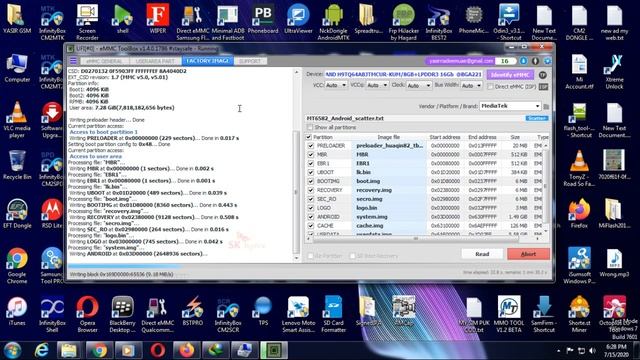This screenshot has width=640, height=360.
Task: Open the Vendor / Platform / Brand MediaTek dropdown
Action: [x=510, y=106]
